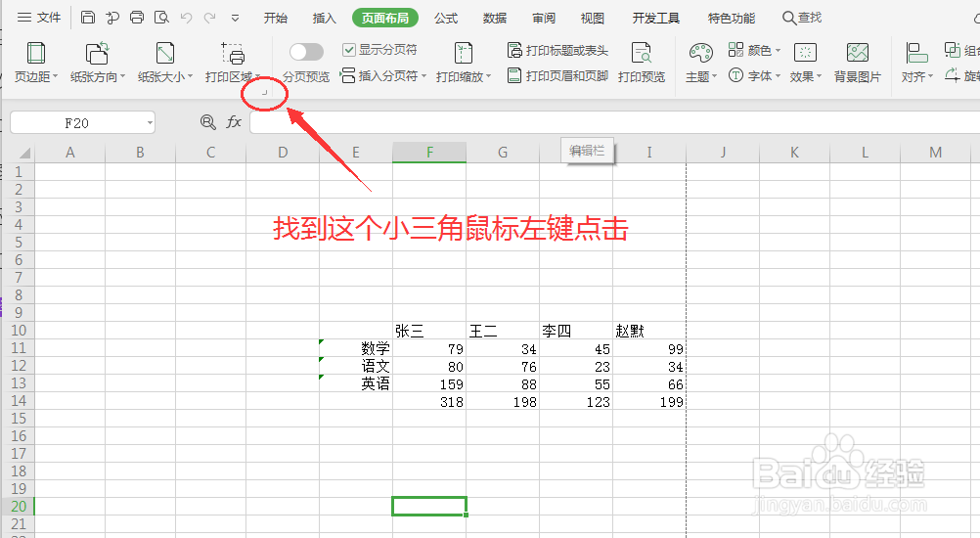Select column F header

click(429, 153)
